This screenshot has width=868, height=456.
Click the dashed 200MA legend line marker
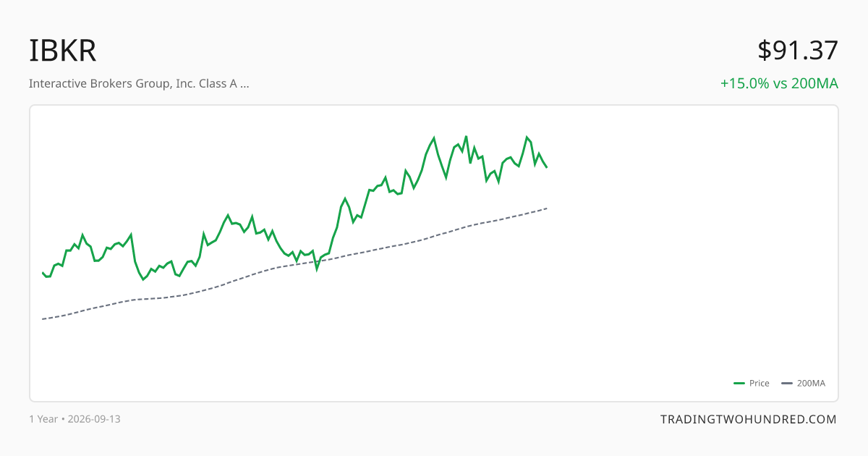click(x=787, y=384)
